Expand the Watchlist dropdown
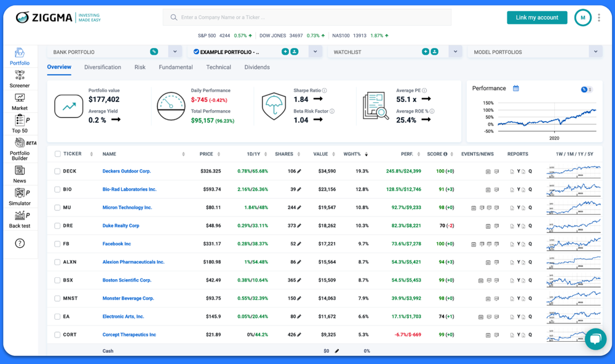Screen dimensions: 615x364 point(455,52)
